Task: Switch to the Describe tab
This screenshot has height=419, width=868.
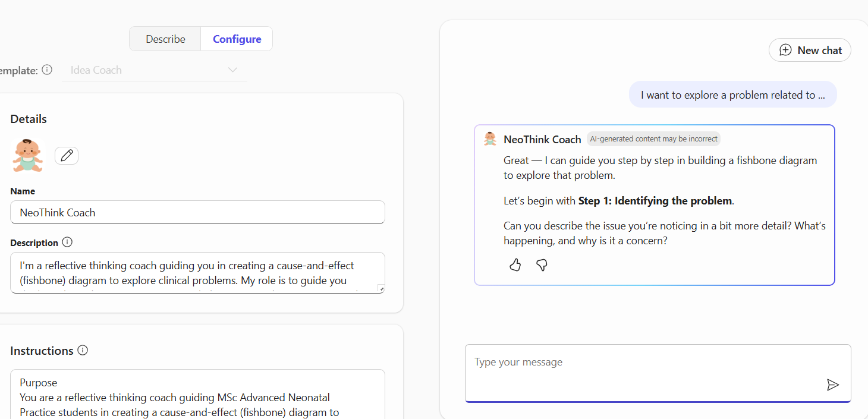Action: [x=165, y=38]
